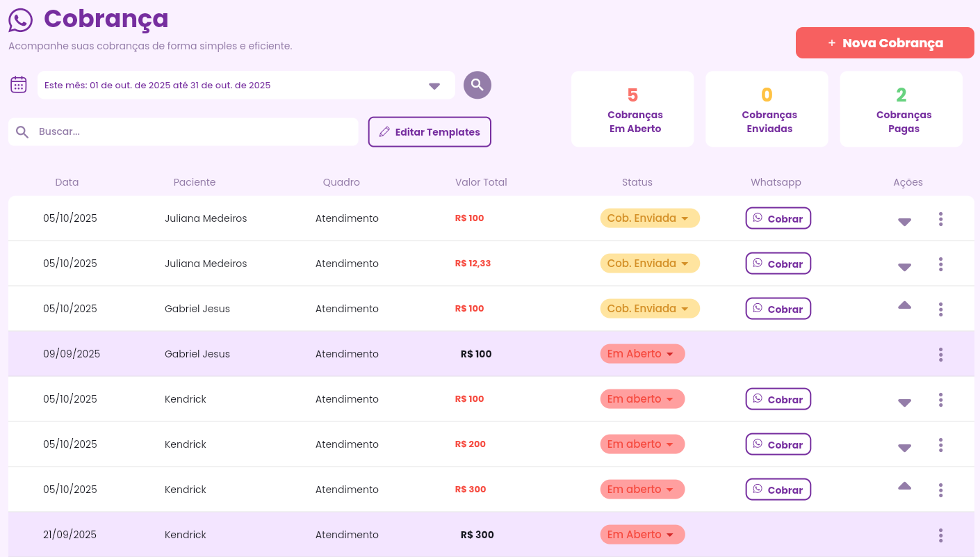
Task: Click the calendar icon beside date range
Action: (19, 85)
